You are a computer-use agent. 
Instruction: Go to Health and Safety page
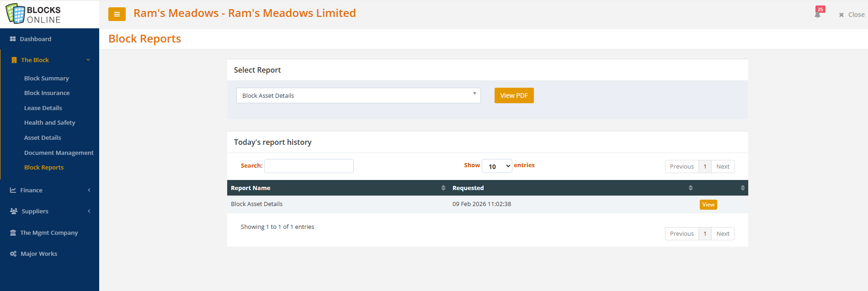49,123
